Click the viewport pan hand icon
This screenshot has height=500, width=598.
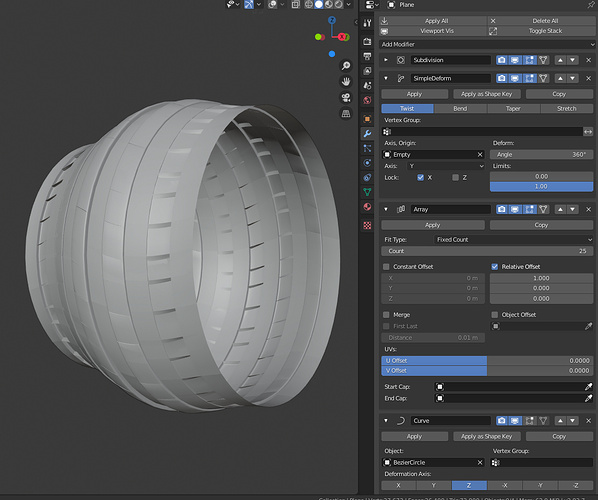(346, 82)
